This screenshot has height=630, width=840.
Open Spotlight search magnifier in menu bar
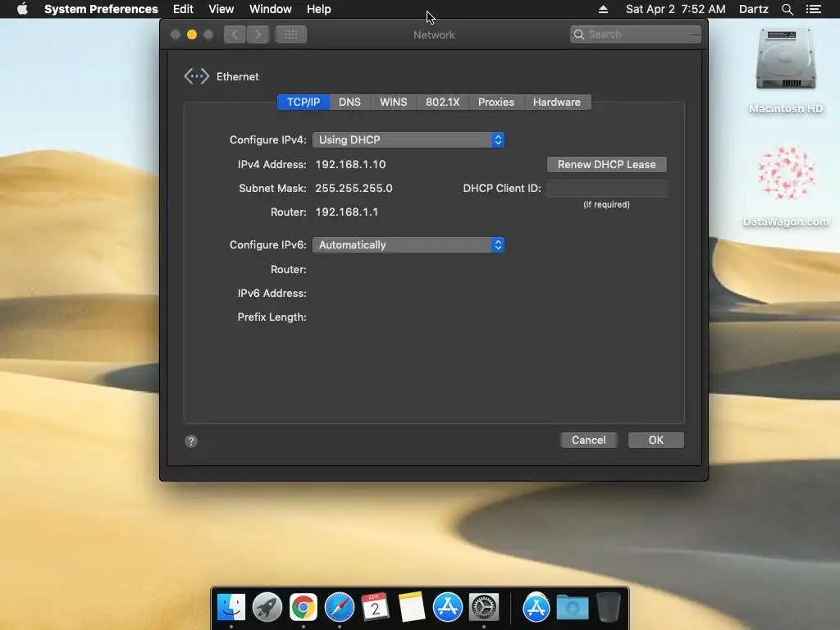(x=787, y=9)
